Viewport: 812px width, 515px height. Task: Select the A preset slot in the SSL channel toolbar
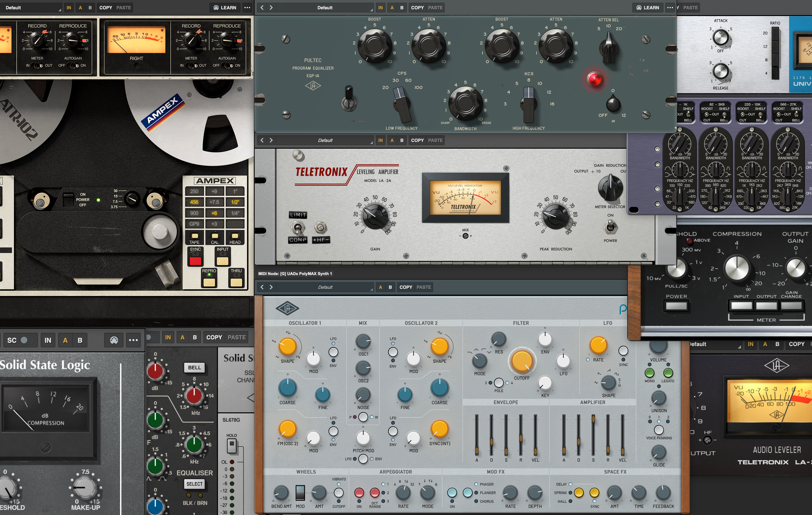pos(182,337)
